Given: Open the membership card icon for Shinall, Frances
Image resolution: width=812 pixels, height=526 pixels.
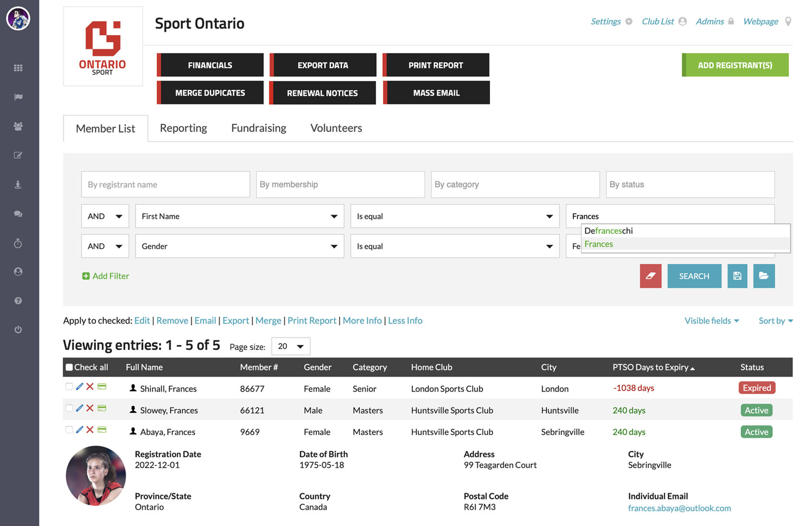Looking at the screenshot, I should pyautogui.click(x=102, y=387).
